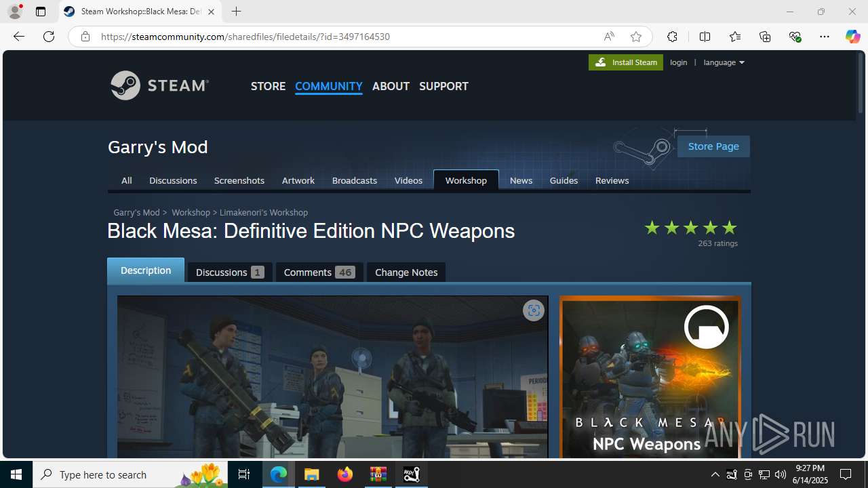
Task: Open the STORE menu
Action: click(268, 86)
